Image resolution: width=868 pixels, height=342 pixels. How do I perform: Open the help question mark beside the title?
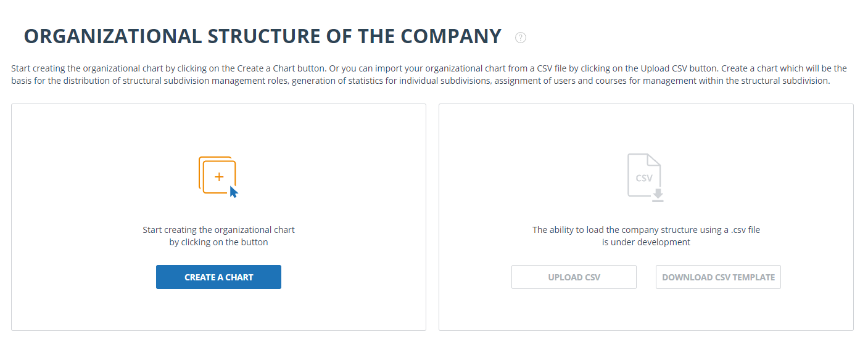[x=521, y=38]
